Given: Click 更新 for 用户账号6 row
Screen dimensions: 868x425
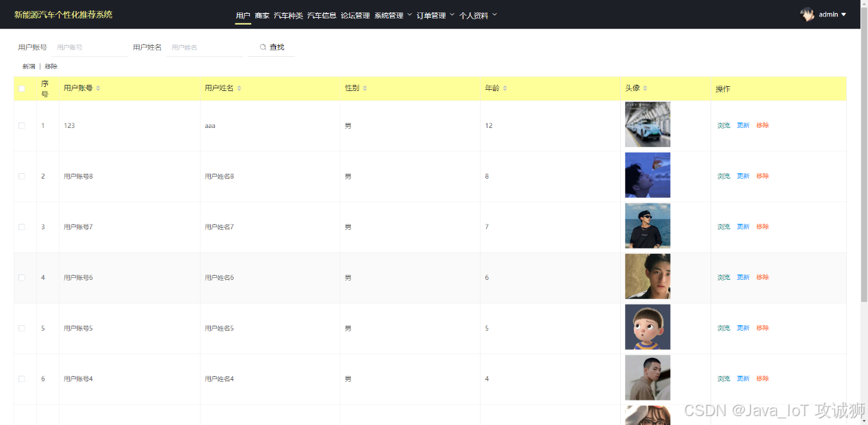Looking at the screenshot, I should click(743, 277).
